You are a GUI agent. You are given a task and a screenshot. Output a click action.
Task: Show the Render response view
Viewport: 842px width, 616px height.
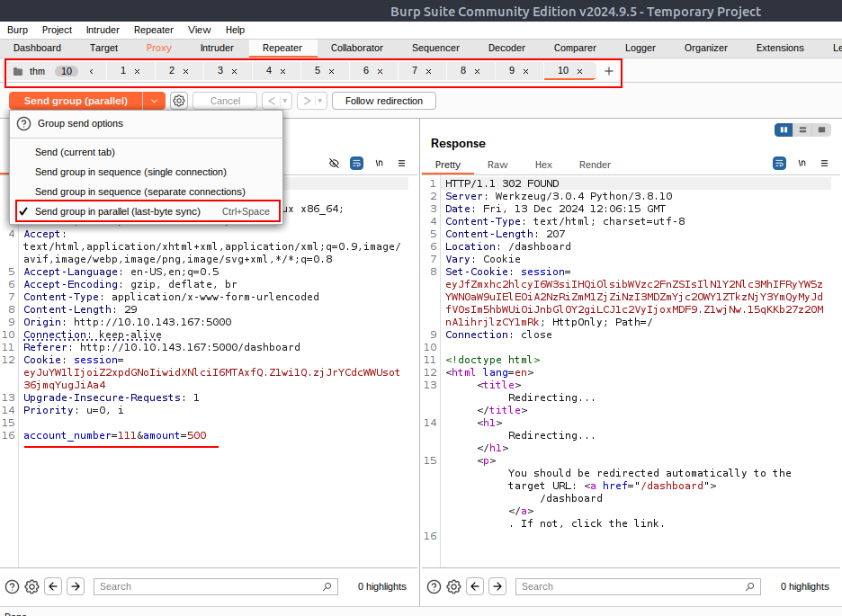point(595,165)
